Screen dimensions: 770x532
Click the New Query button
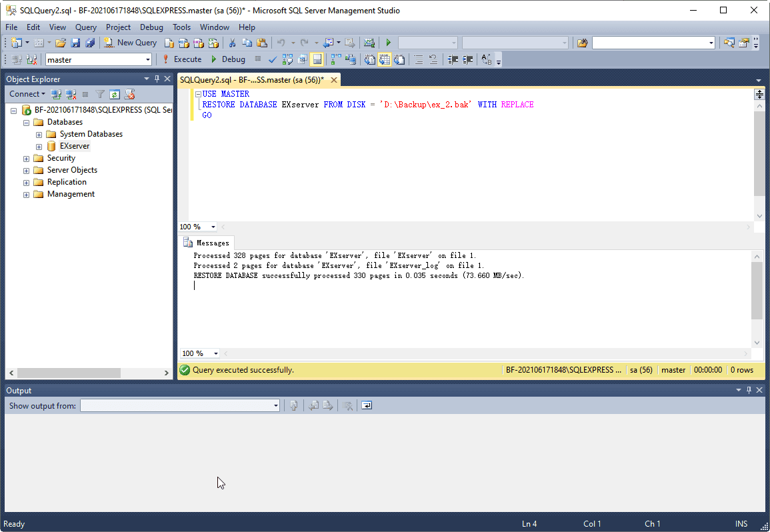tap(131, 43)
